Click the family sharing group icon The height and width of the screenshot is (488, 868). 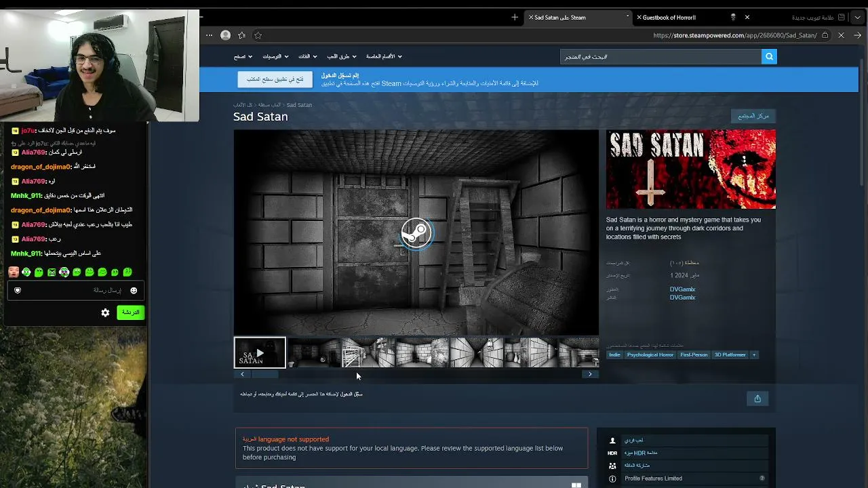(x=612, y=466)
